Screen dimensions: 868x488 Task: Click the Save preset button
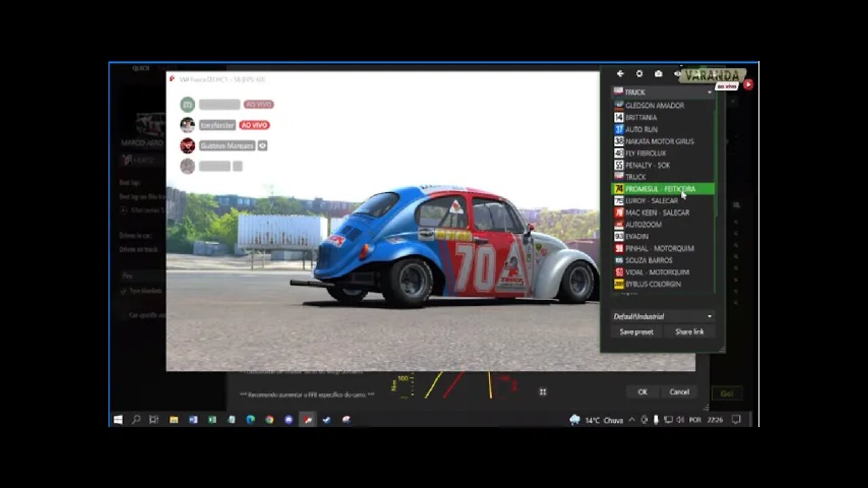click(x=637, y=331)
